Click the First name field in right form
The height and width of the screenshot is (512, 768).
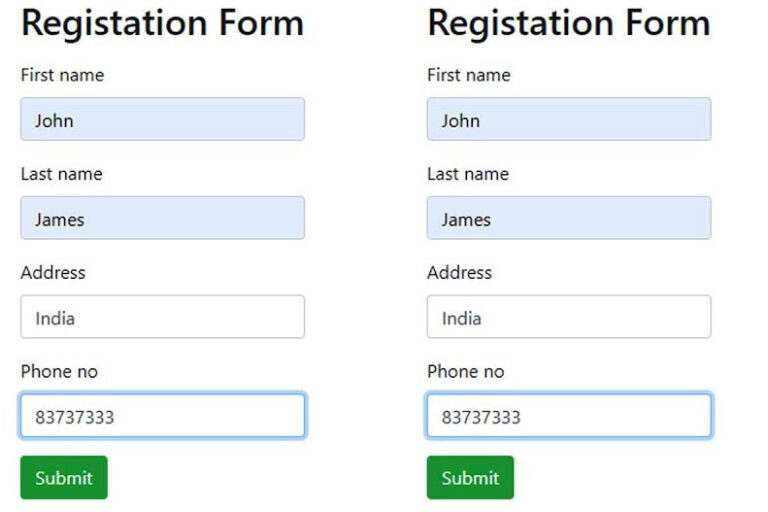click(569, 119)
